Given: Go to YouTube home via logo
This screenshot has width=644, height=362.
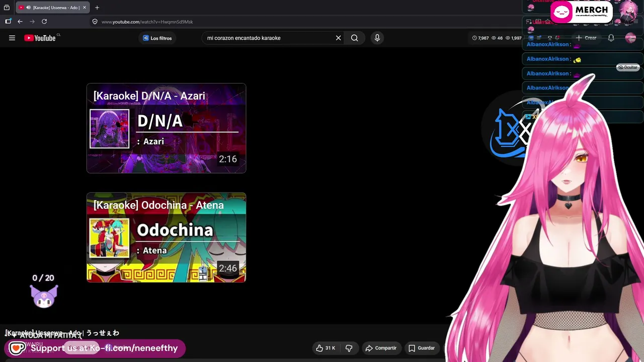Looking at the screenshot, I should 40,38.
